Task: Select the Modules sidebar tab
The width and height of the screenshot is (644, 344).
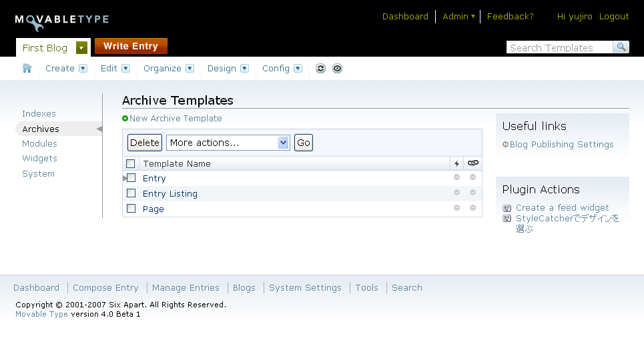Action: point(39,144)
